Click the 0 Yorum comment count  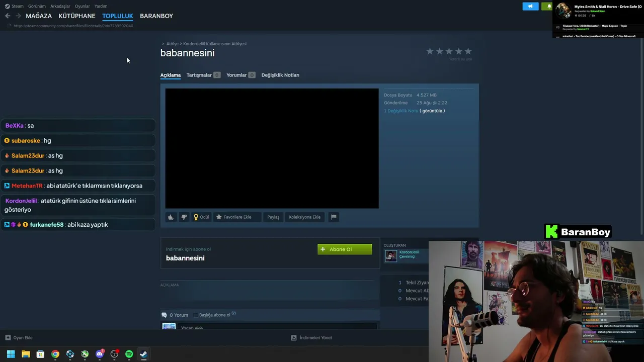click(179, 315)
